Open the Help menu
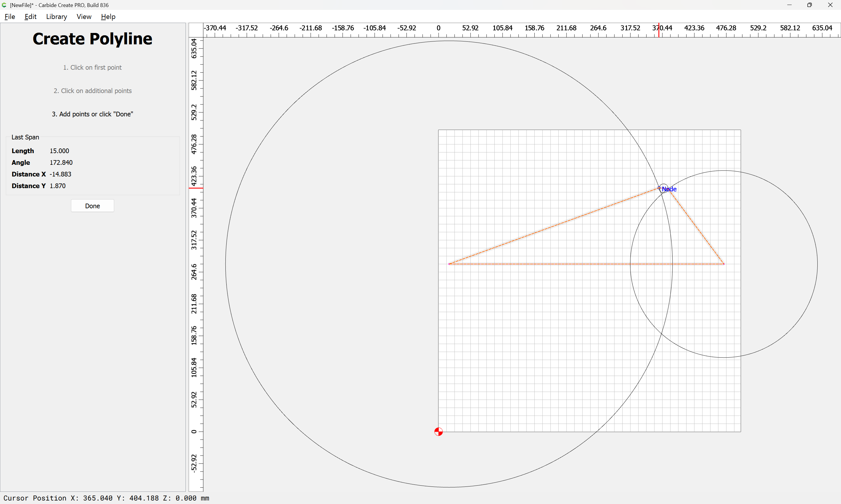Image resolution: width=841 pixels, height=504 pixels. pyautogui.click(x=108, y=17)
